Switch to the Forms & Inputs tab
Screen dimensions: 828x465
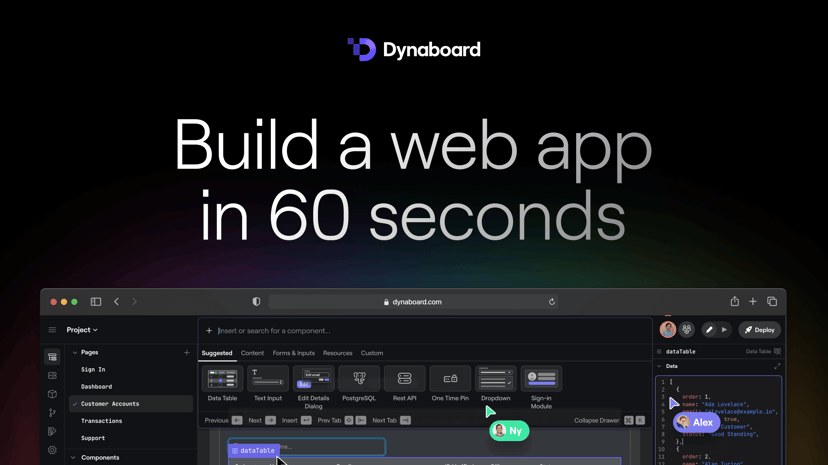pyautogui.click(x=294, y=353)
